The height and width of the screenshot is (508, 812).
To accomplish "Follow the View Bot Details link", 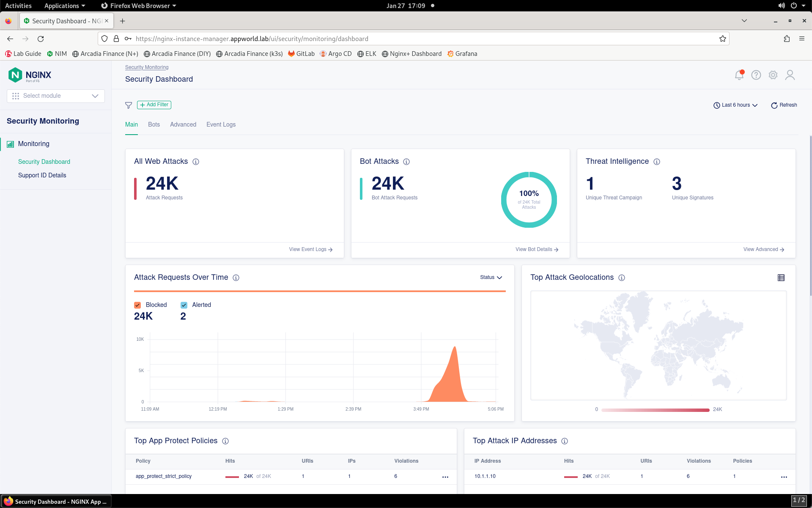I will [537, 250].
